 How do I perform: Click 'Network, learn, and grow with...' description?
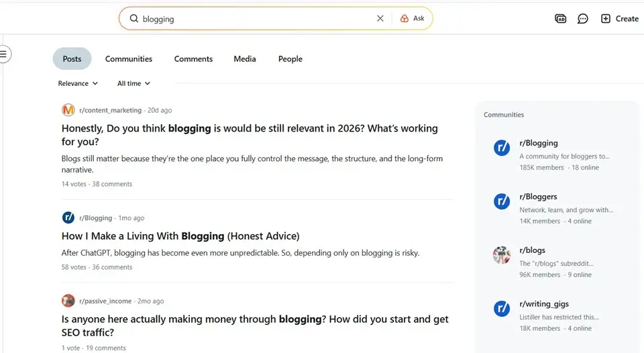[x=566, y=209]
